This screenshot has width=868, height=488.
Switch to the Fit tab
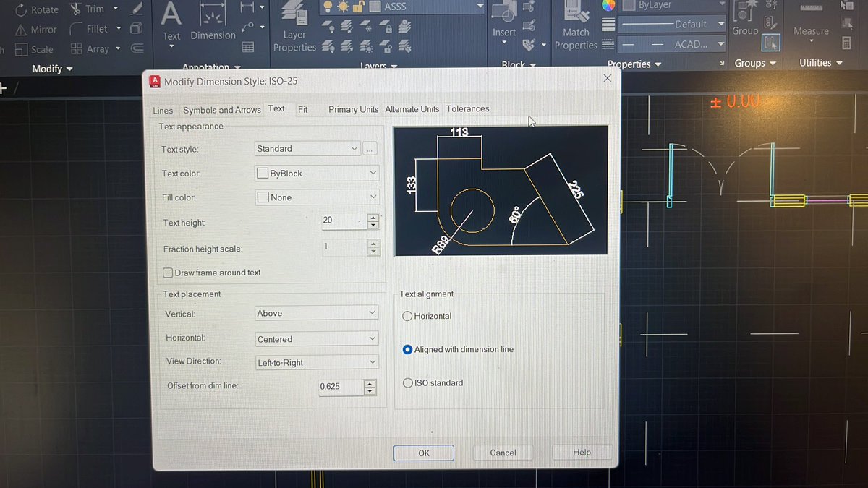(302, 109)
